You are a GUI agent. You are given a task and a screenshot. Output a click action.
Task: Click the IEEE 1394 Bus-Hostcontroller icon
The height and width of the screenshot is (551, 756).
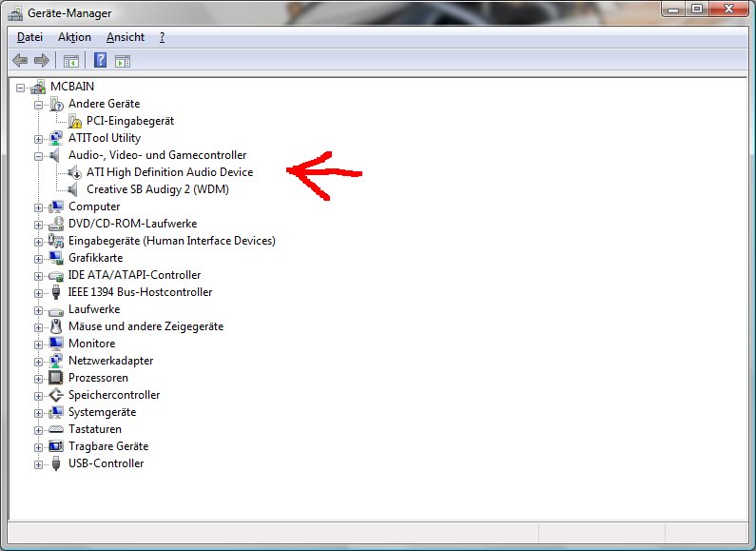pyautogui.click(x=56, y=292)
